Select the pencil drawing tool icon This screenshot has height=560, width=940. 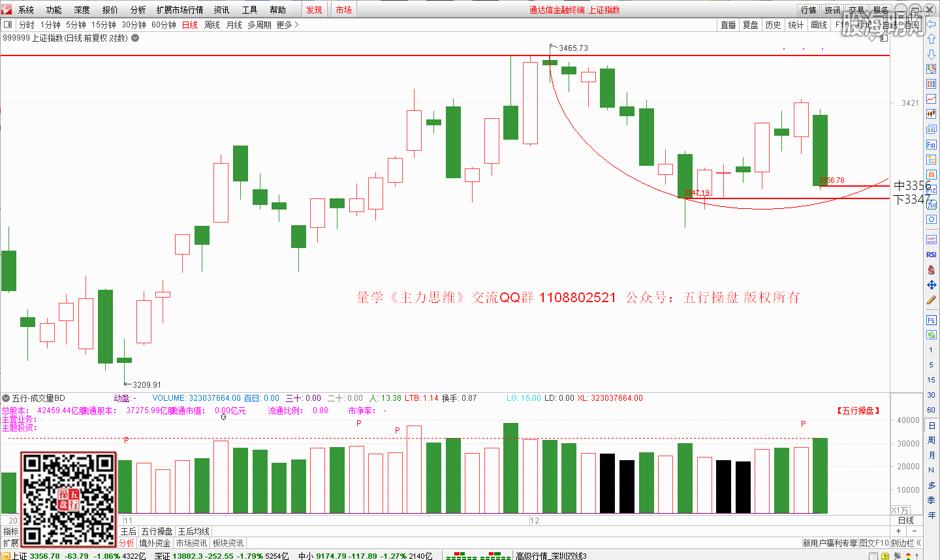click(932, 300)
